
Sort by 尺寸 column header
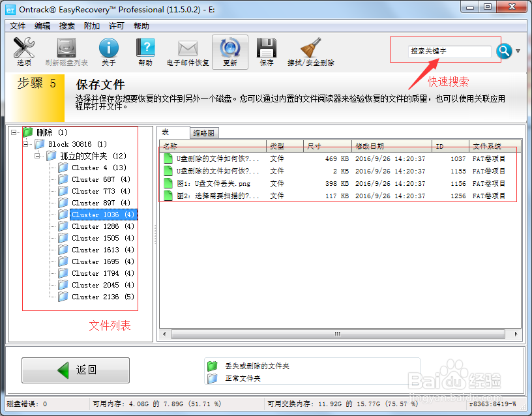tap(327, 146)
